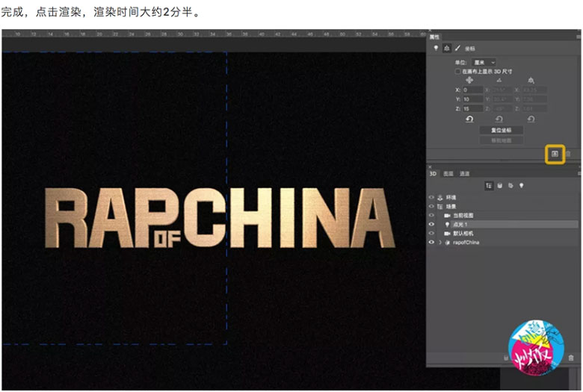Toggle visibility eye for 场景
Image resolution: width=583 pixels, height=392 pixels.
431,206
